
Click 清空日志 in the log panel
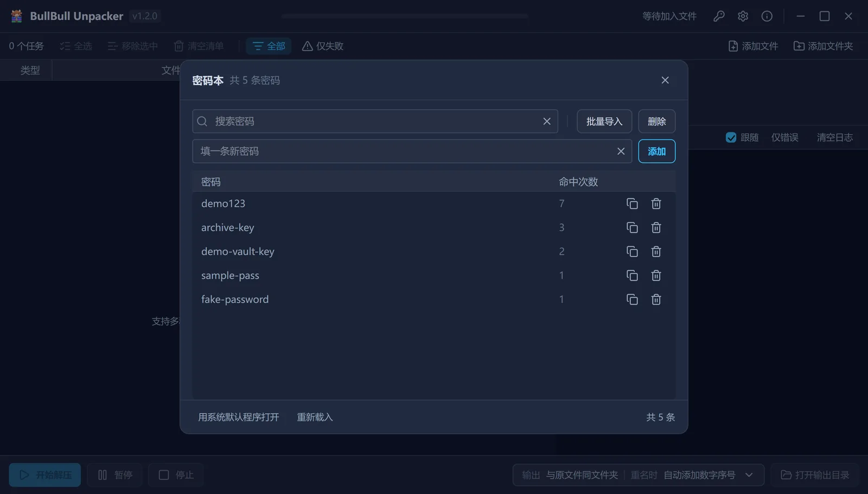[835, 137]
